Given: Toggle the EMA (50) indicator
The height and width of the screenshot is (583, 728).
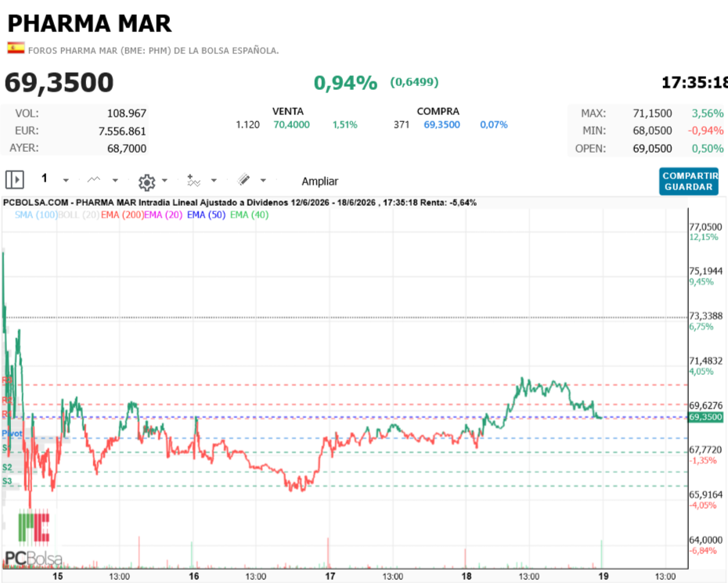Looking at the screenshot, I should (x=206, y=215).
